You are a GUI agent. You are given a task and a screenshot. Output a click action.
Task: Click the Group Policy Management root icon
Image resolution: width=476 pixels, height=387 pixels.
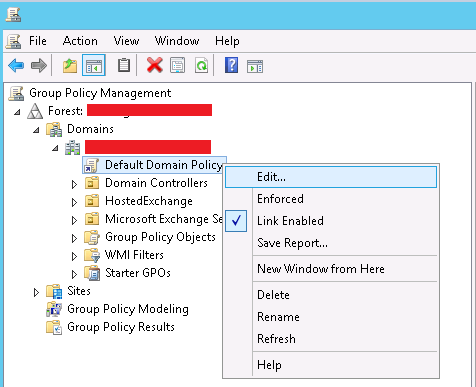coord(16,93)
